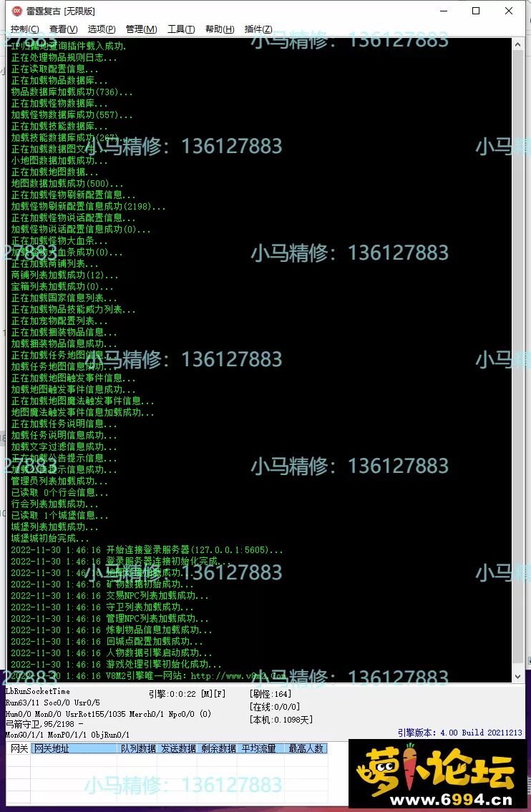Click the red app icon in title bar
This screenshot has width=531, height=812.
coord(17,11)
